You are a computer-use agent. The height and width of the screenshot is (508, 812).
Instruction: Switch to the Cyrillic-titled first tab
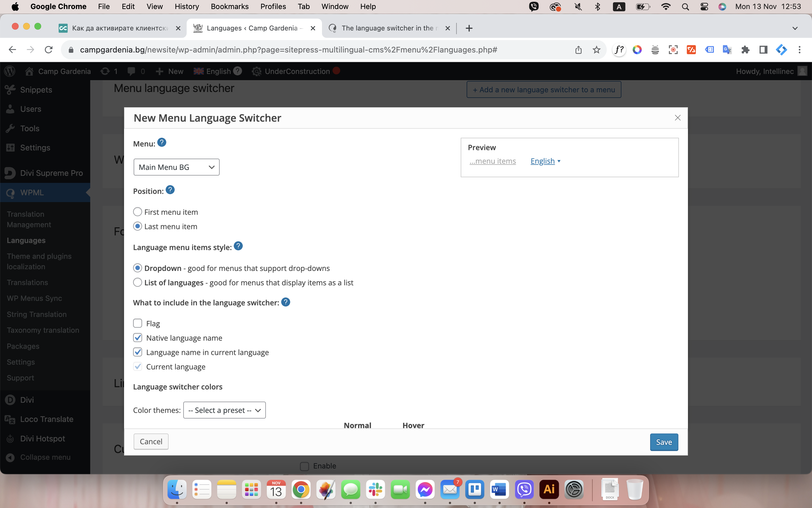(x=120, y=28)
